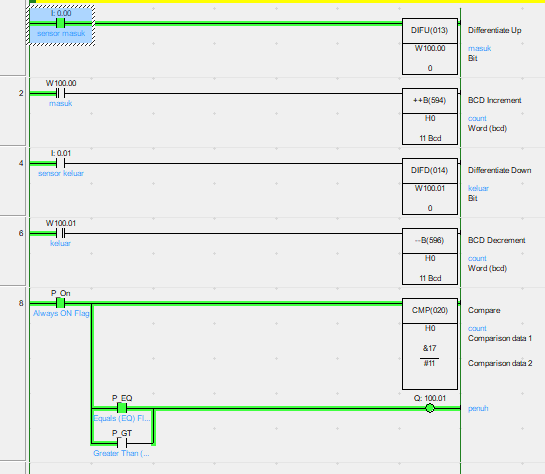Select rung number 2 in margin
545x474 pixels.
click(21, 93)
